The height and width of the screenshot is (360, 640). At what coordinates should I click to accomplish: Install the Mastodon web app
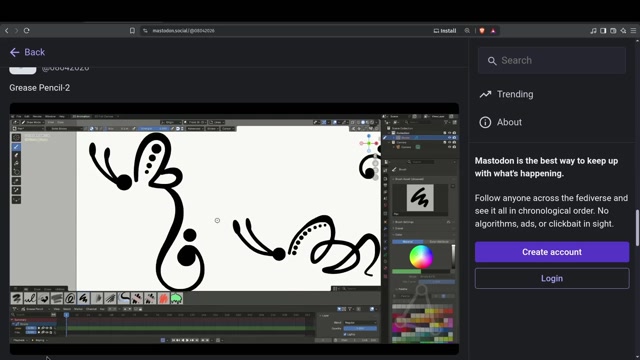[445, 31]
